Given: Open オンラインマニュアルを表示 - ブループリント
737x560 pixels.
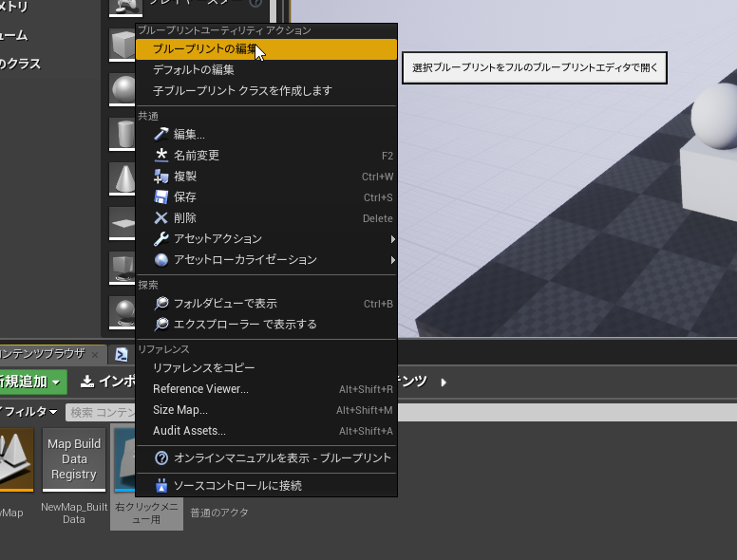Looking at the screenshot, I should coord(266,458).
